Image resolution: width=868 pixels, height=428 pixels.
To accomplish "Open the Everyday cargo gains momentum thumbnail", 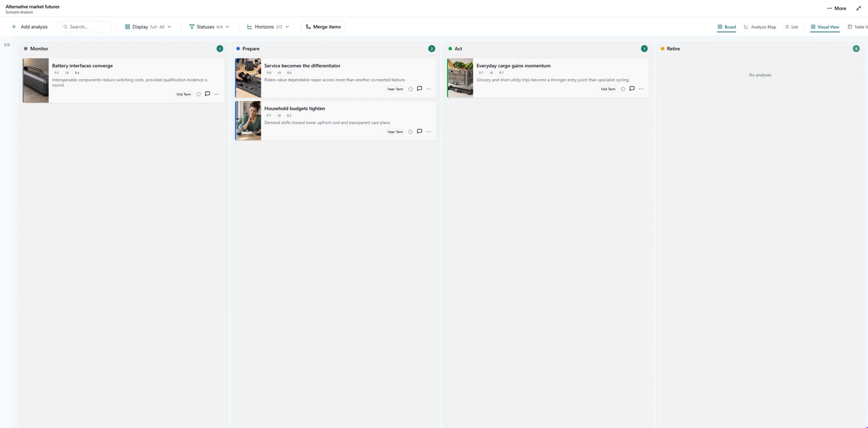I will [x=460, y=78].
